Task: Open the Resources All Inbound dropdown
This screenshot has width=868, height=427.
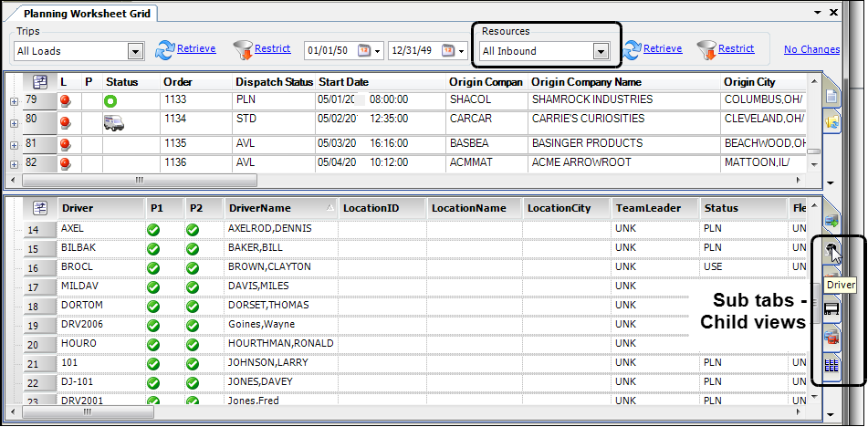Action: click(601, 51)
